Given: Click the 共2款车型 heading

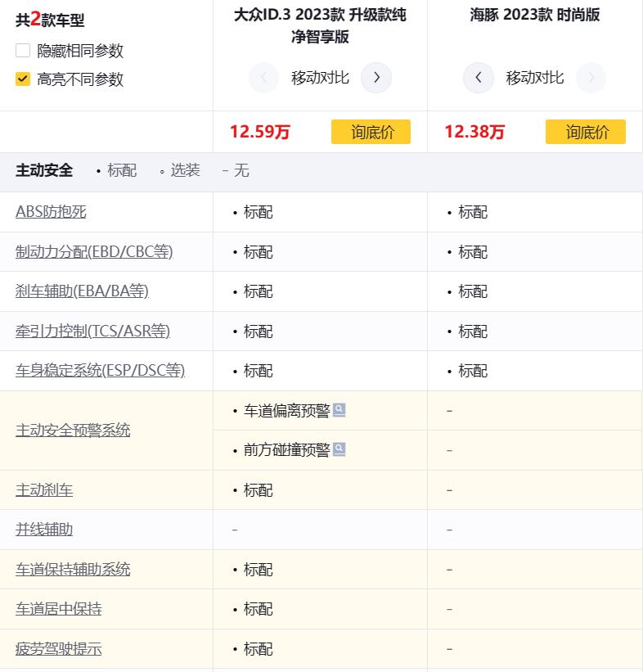Looking at the screenshot, I should pos(50,20).
